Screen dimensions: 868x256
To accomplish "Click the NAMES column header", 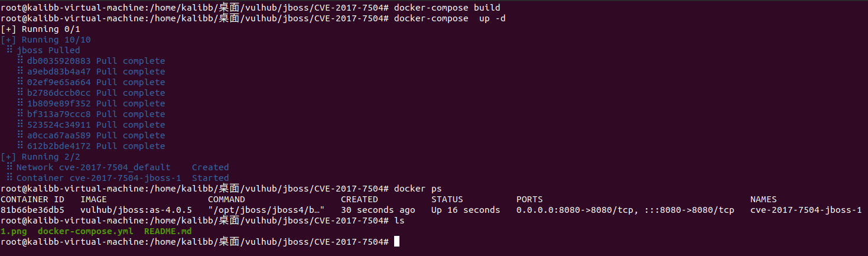I will pyautogui.click(x=763, y=199).
